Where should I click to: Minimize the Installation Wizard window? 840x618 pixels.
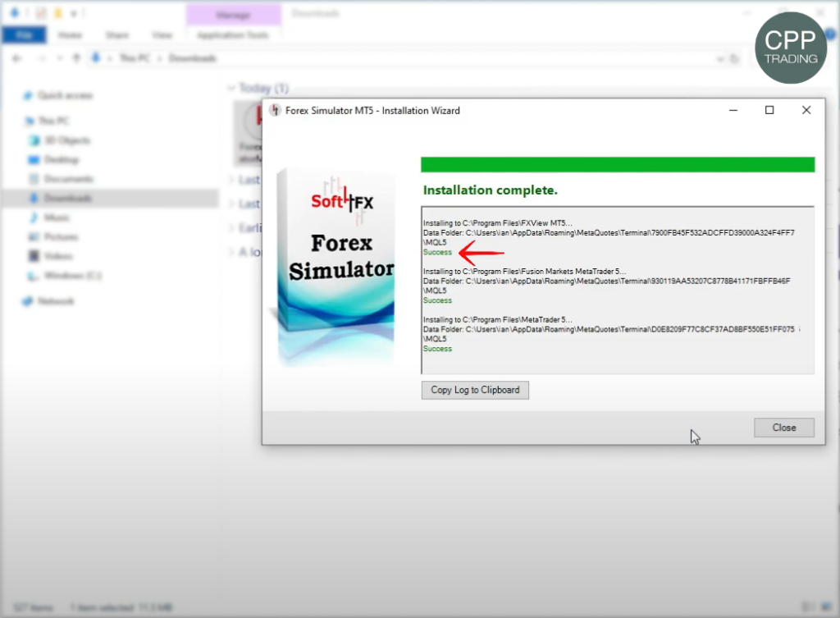click(733, 111)
